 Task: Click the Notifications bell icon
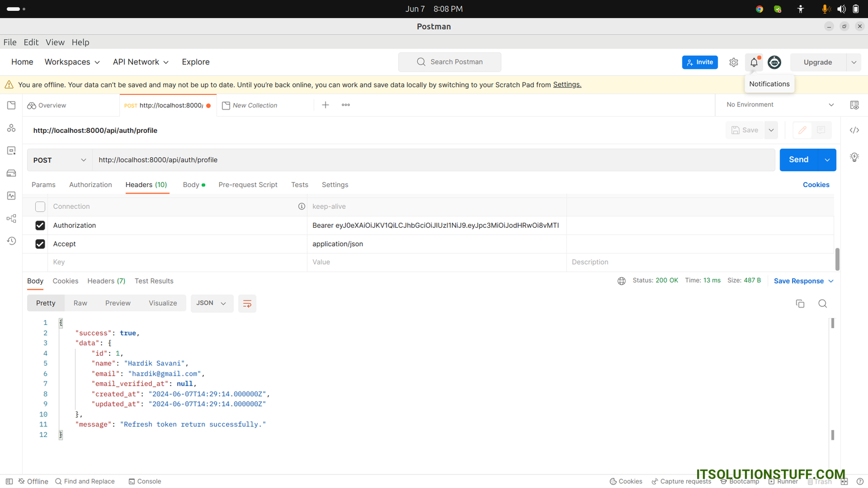754,62
